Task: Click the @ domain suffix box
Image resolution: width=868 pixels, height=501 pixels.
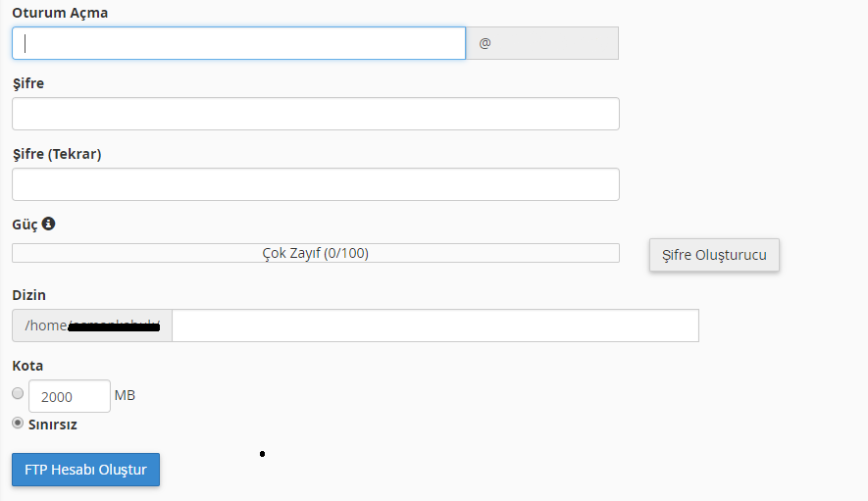Action: 542,43
